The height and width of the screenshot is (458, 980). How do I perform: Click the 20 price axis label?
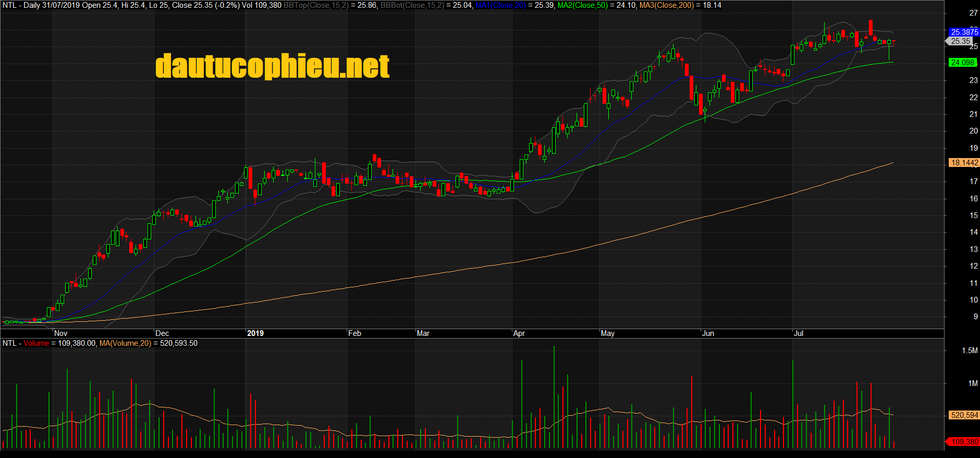(973, 131)
